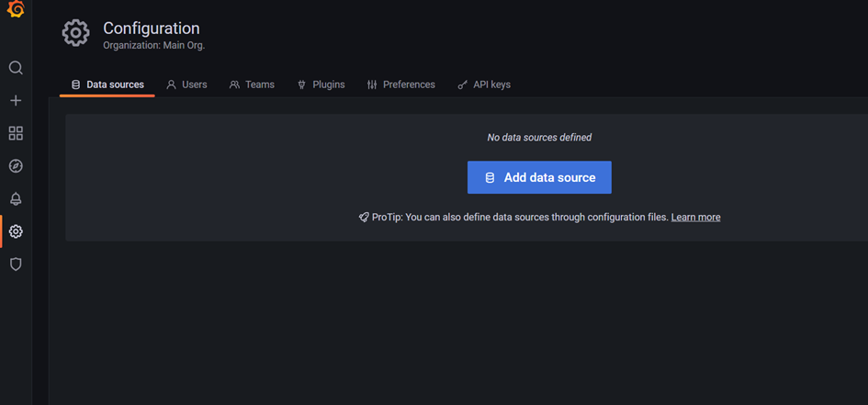This screenshot has height=405, width=868.
Task: Click the Grafana logo in the sidebar
Action: [16, 9]
